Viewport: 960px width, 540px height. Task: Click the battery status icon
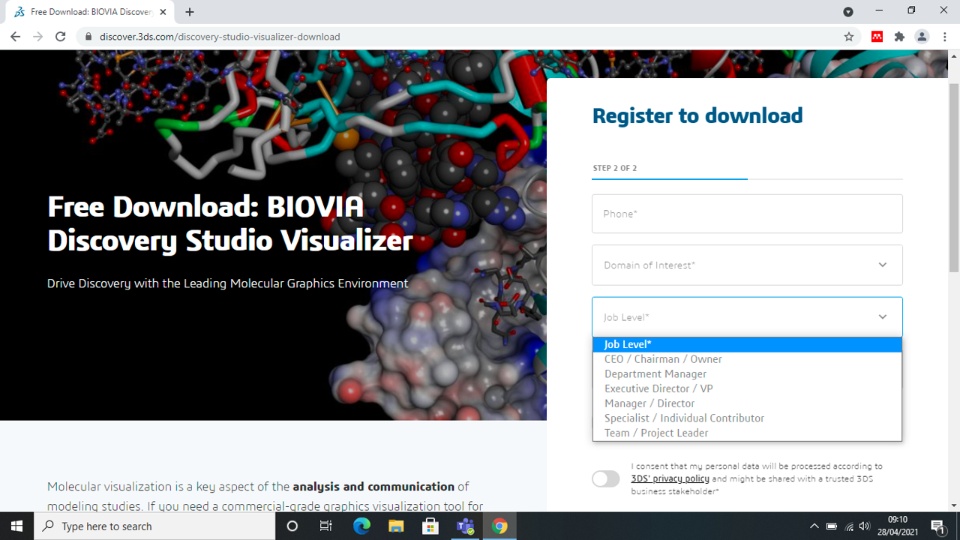click(x=831, y=526)
